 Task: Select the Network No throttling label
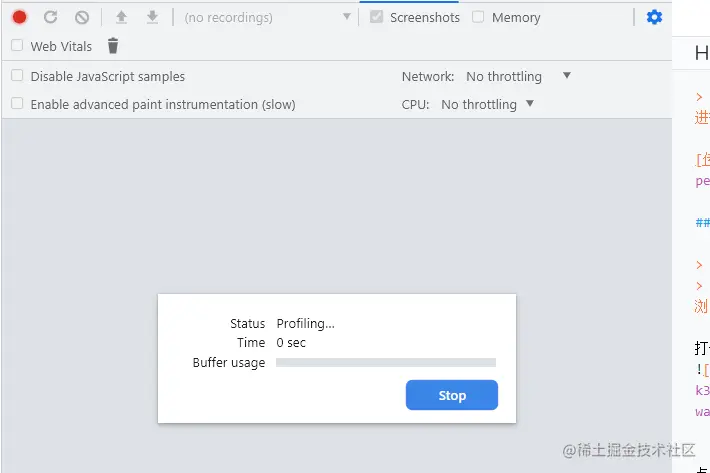504,76
